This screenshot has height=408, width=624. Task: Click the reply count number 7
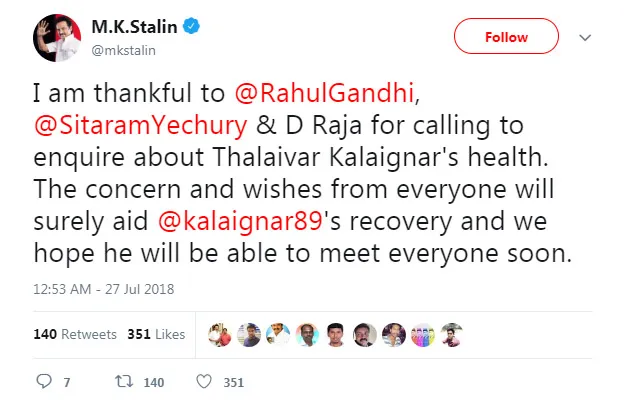[x=67, y=383]
